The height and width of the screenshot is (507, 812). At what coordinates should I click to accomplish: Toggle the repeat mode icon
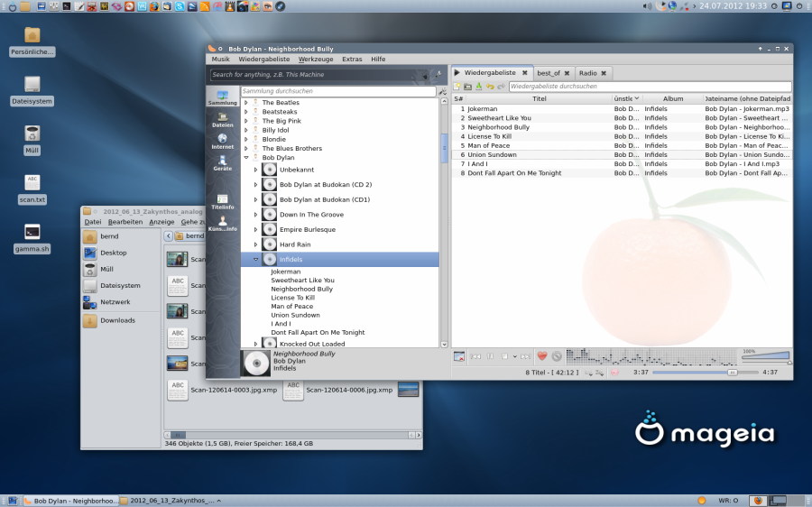click(x=588, y=373)
